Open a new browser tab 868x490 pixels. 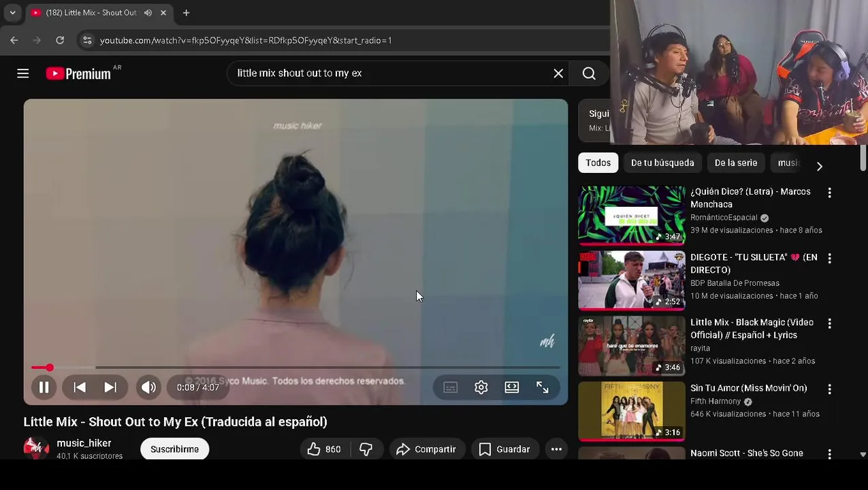[x=186, y=13]
